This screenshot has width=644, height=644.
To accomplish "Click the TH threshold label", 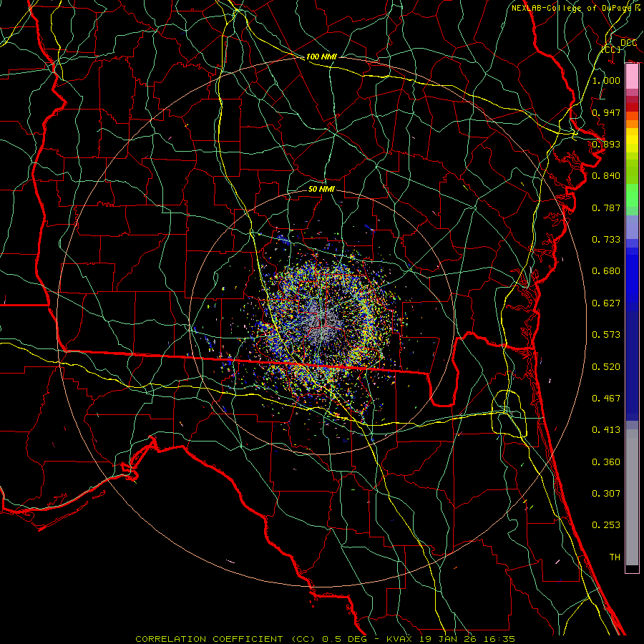I will click(x=615, y=557).
